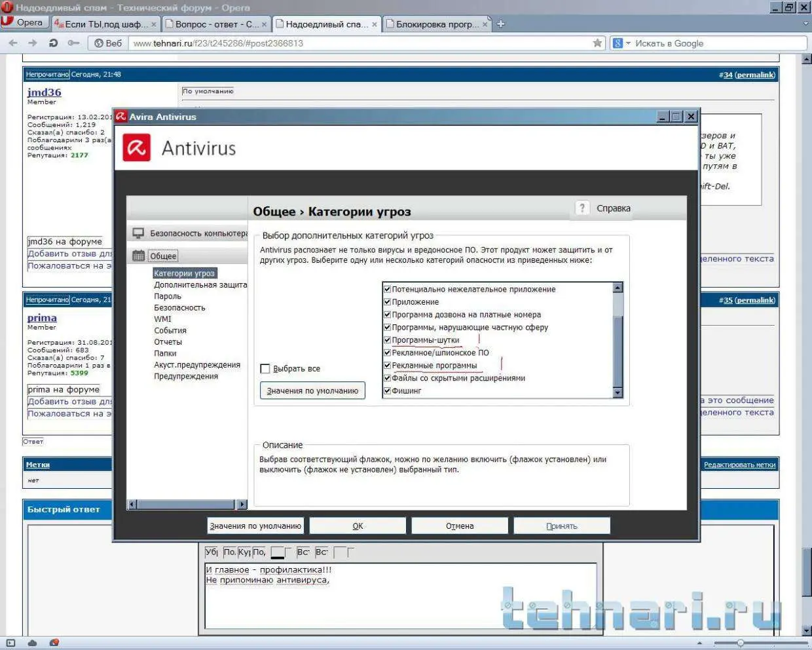Click the Принять apply button
Screen dimensions: 812x650
(x=562, y=526)
